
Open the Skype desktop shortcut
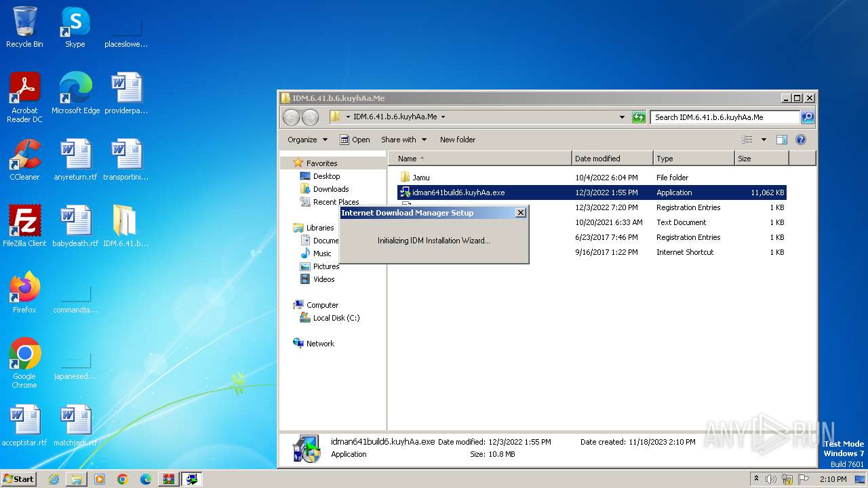click(x=75, y=27)
